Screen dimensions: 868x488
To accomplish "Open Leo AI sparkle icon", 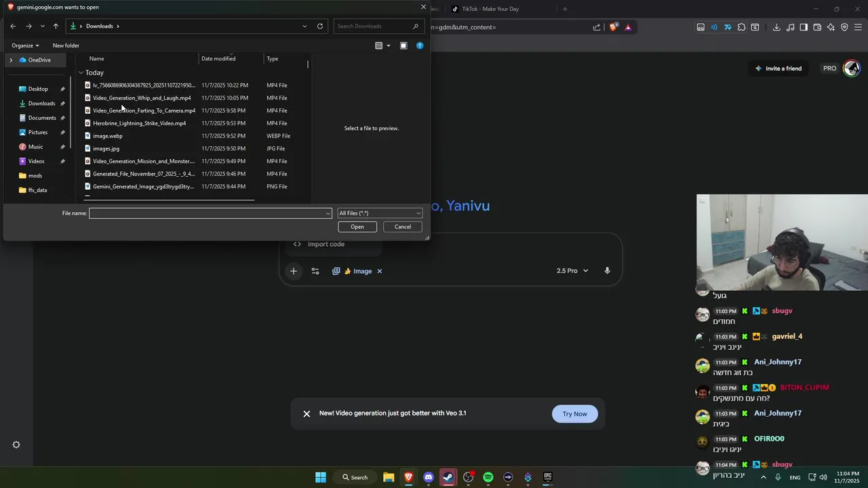I will pos(831,27).
